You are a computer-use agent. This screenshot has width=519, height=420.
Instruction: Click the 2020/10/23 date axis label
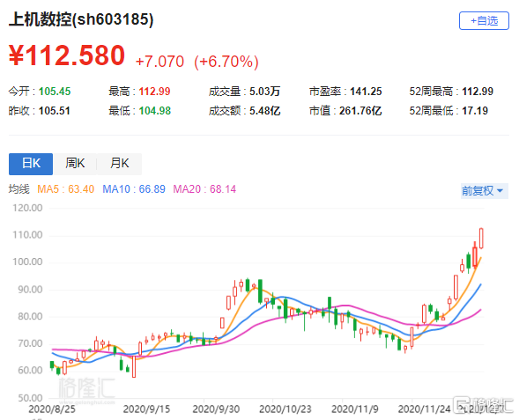click(x=285, y=409)
